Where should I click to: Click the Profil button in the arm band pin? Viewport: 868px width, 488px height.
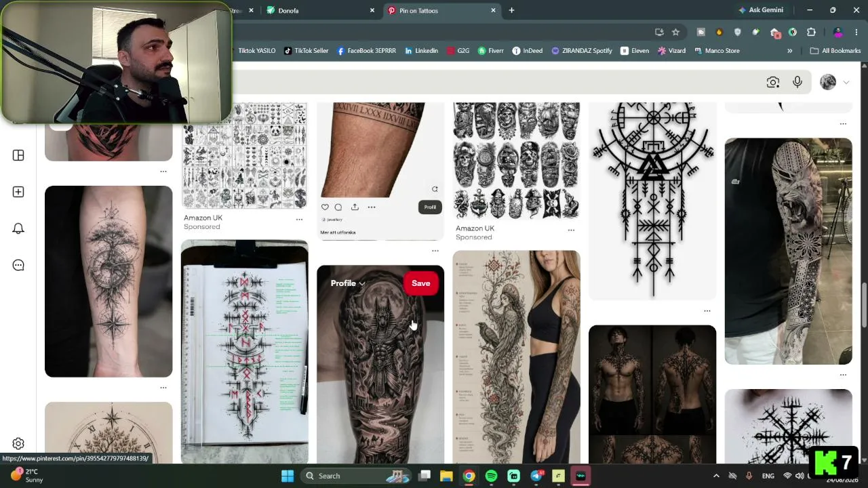(x=430, y=207)
